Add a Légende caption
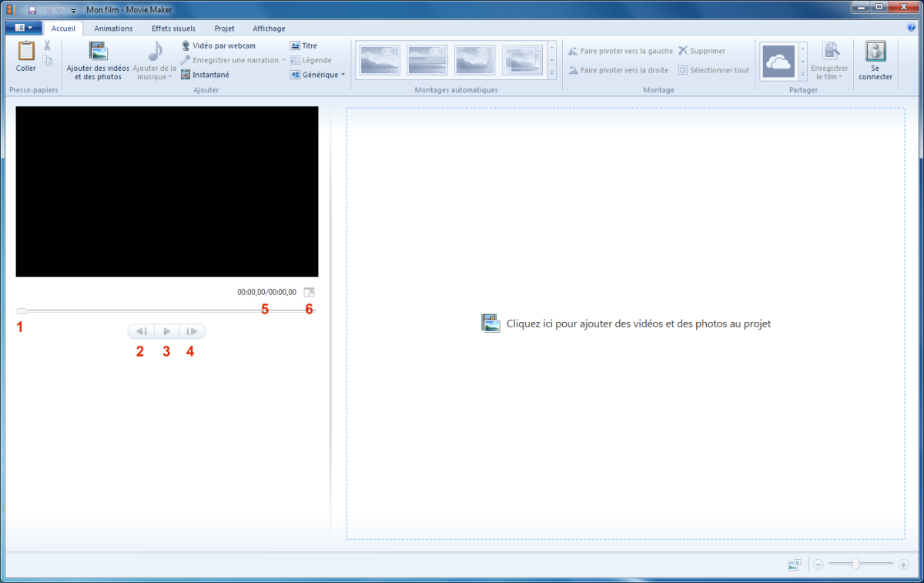 tap(311, 60)
